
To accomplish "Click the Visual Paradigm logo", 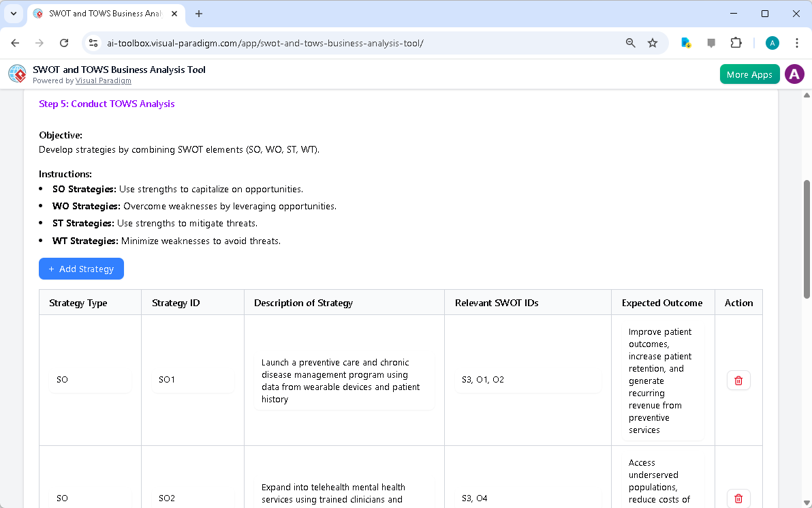I will click(x=16, y=74).
